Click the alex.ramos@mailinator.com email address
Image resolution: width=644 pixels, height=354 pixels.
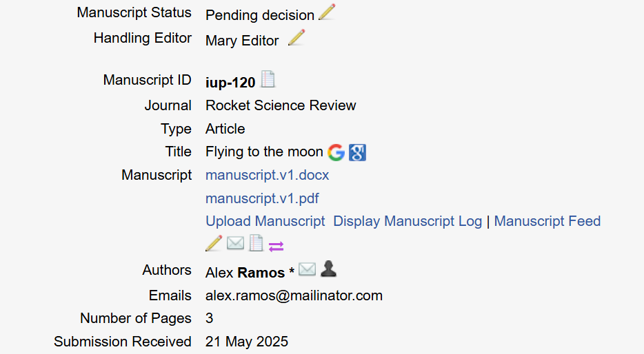coord(294,295)
